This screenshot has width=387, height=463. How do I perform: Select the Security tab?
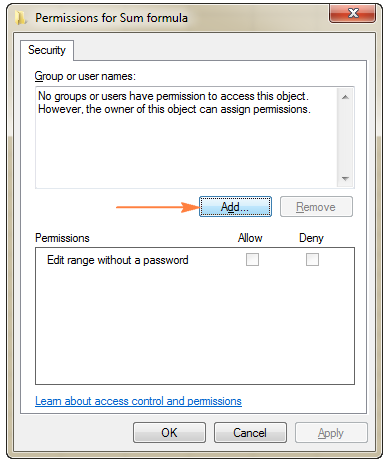point(47,50)
